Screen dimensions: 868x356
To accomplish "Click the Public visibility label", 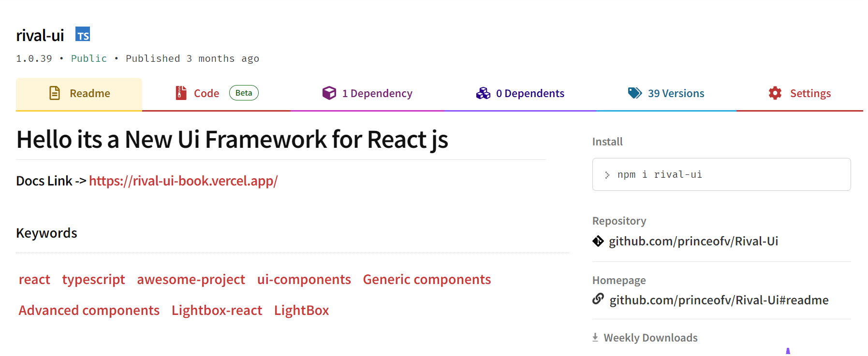I will click(89, 58).
